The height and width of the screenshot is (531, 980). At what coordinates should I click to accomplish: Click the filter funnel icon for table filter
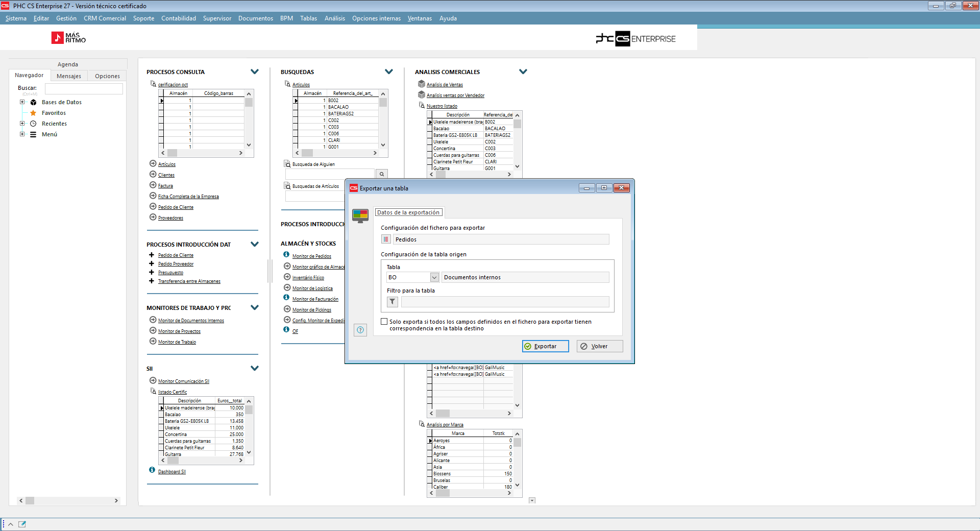point(393,302)
